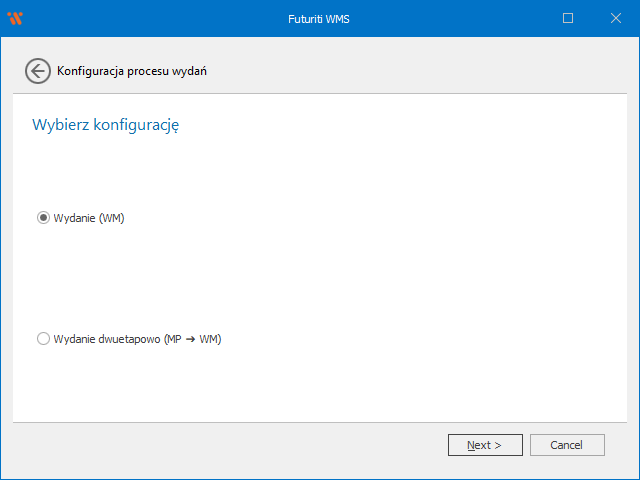Click the word "konfigurację" in blue heading
The width and height of the screenshot is (640, 480).
[135, 125]
